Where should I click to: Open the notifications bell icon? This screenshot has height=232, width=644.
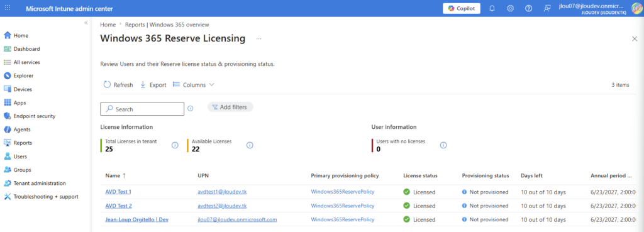(x=492, y=9)
